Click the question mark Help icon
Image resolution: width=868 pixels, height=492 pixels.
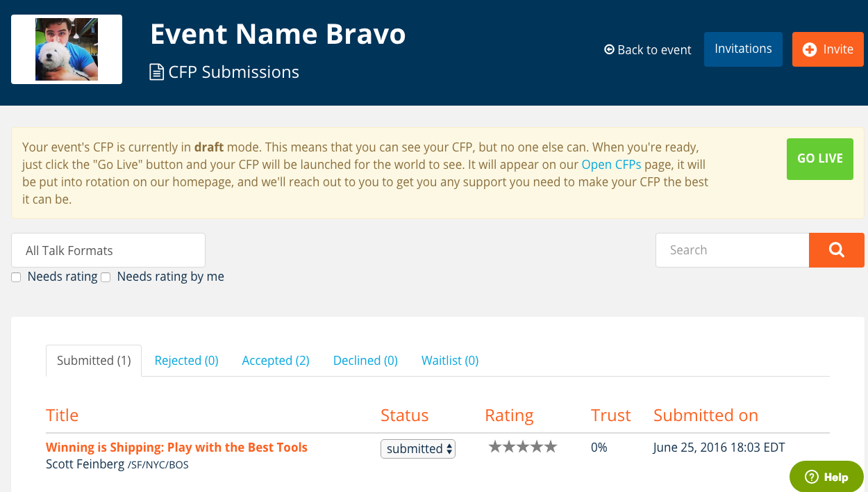click(811, 477)
